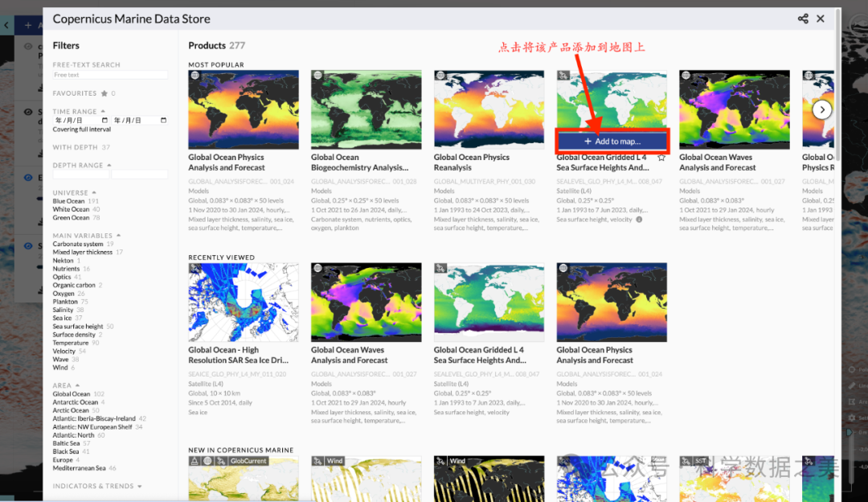Select the Temperature variable filter

click(x=71, y=343)
